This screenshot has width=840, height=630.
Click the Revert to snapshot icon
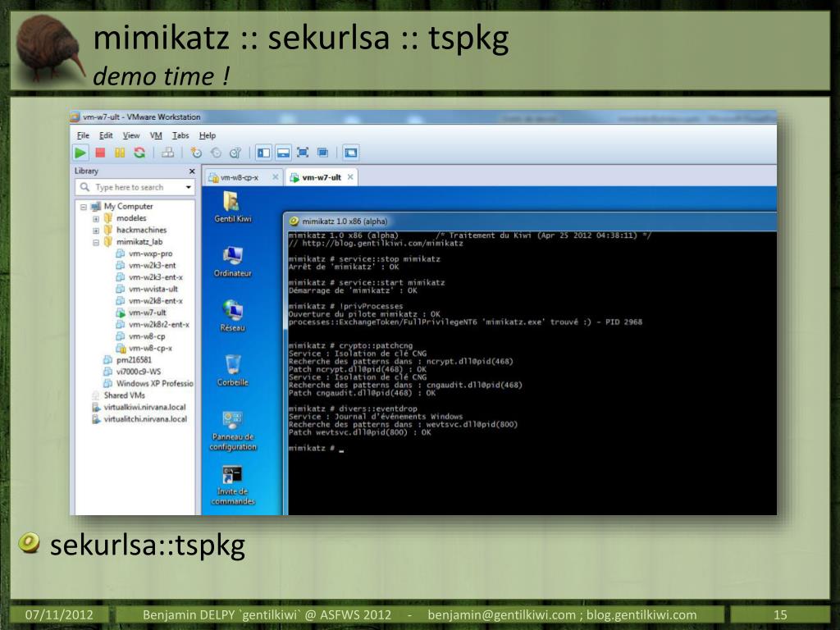point(216,153)
